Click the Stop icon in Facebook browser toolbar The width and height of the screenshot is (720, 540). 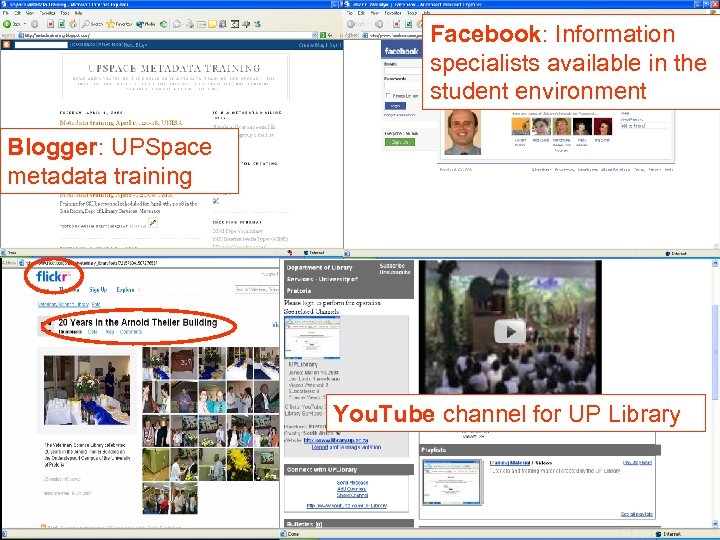pos(396,24)
